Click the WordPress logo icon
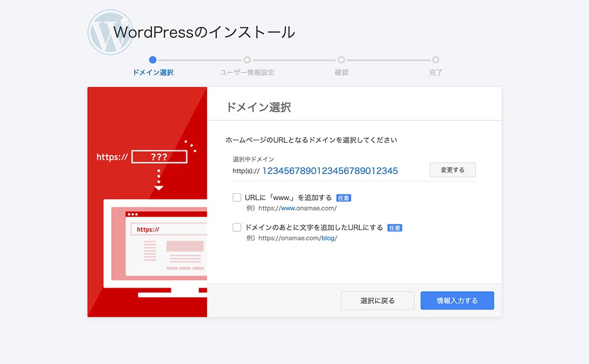 click(110, 32)
